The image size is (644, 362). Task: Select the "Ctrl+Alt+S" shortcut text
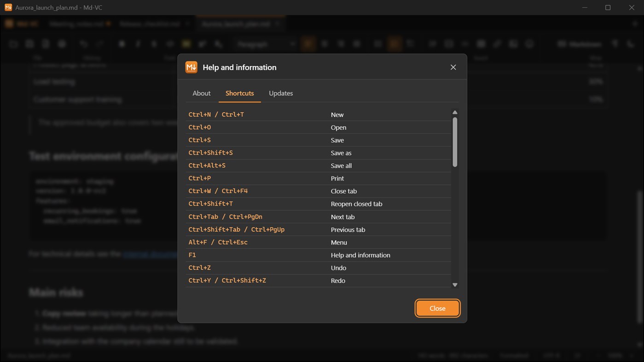207,166
